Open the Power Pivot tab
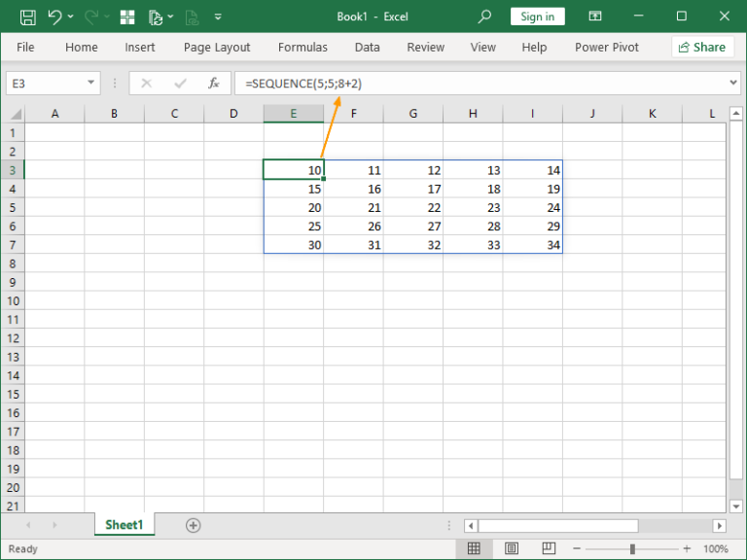 607,47
